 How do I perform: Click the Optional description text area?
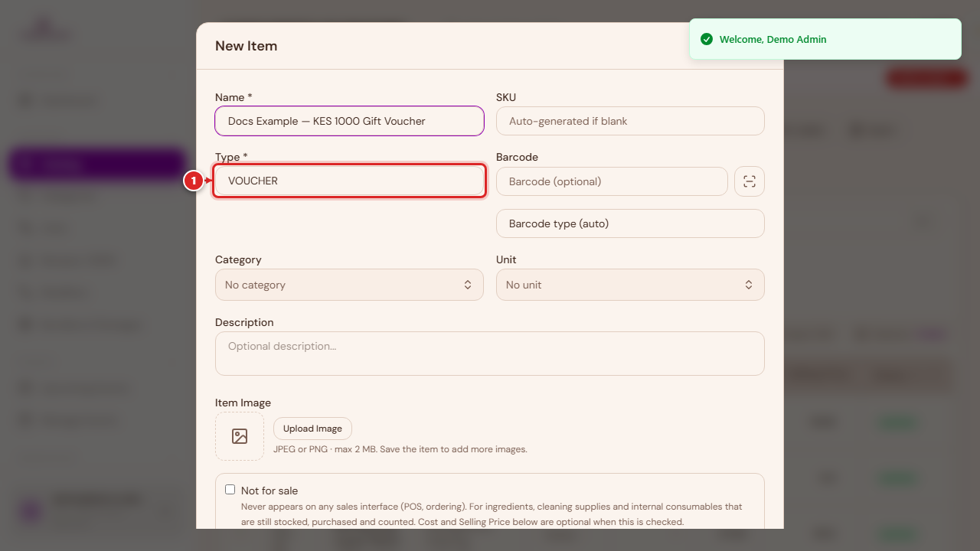(490, 354)
